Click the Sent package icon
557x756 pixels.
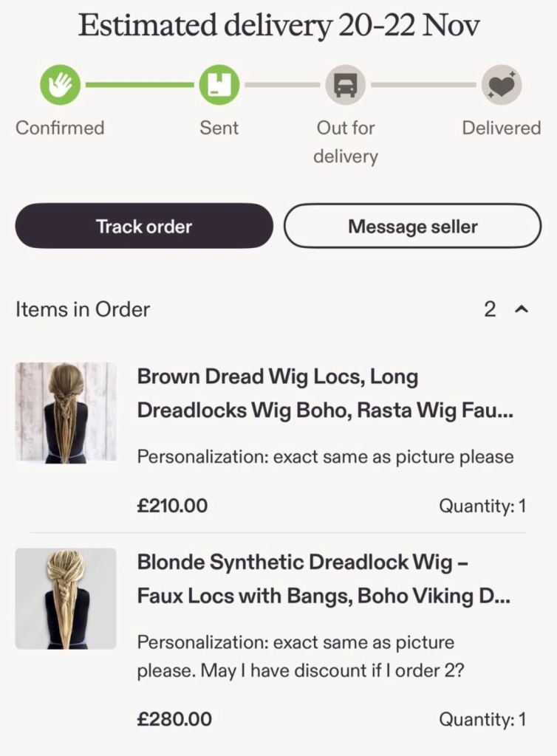219,85
